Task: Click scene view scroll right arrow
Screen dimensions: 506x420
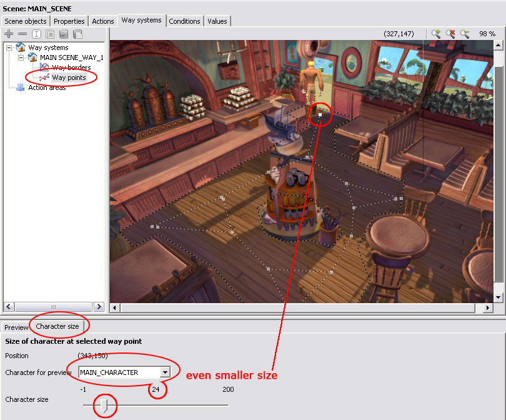Action: [488, 308]
